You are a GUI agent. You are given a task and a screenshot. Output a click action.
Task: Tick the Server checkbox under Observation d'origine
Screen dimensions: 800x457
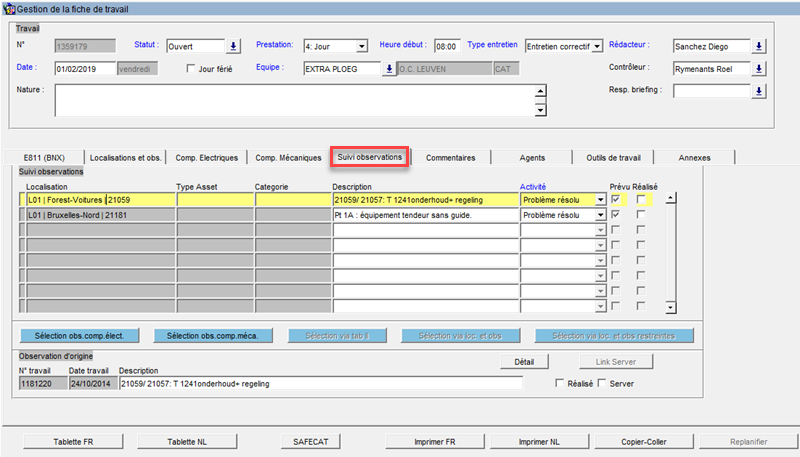[x=602, y=383]
